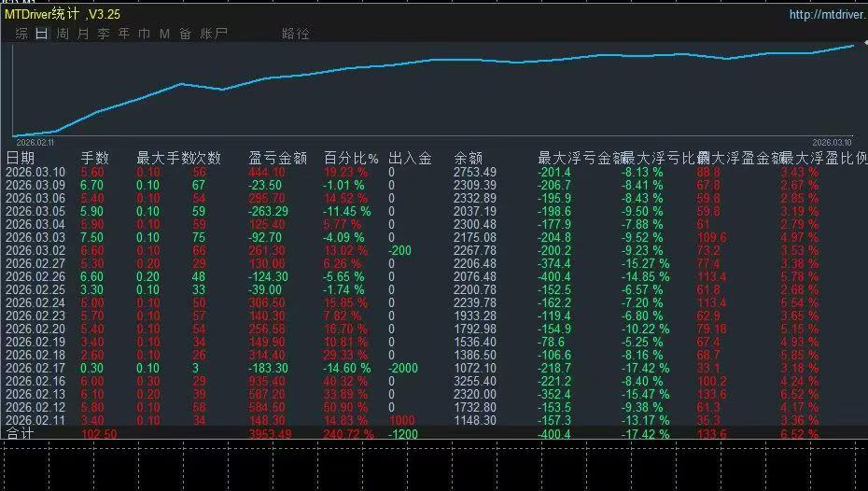This screenshot has width=868, height=491.
Task: Select the 2026.02.17 date row
Action: (x=35, y=368)
